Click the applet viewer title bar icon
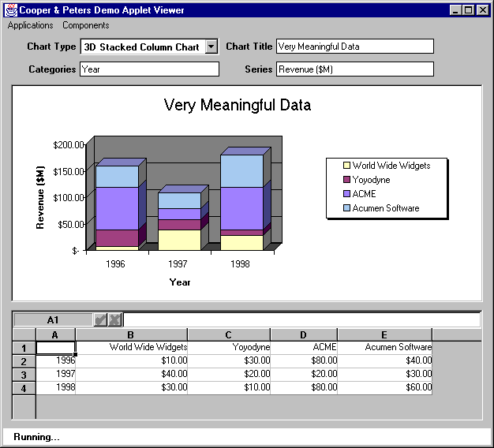This screenshot has height=448, width=494. click(x=10, y=10)
